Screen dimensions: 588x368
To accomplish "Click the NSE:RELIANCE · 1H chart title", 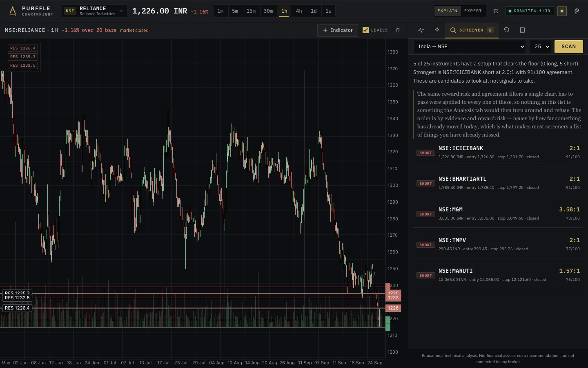I will [x=31, y=30].
